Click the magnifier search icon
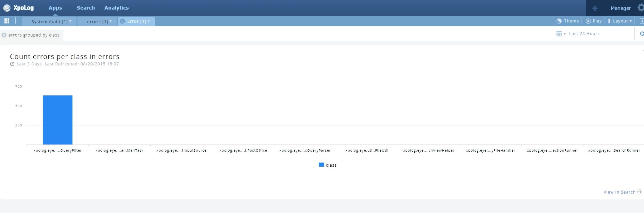644x213 pixels. pos(642,34)
